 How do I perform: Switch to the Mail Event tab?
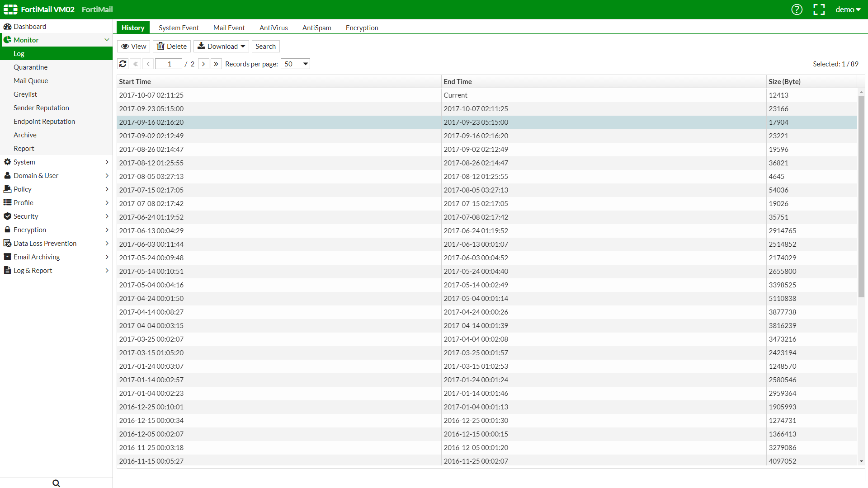pyautogui.click(x=229, y=28)
